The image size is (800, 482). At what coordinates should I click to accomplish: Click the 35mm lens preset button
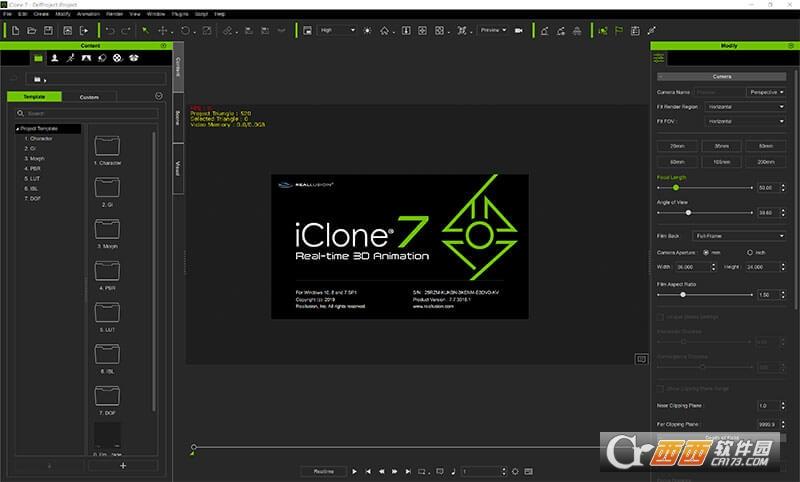click(721, 146)
